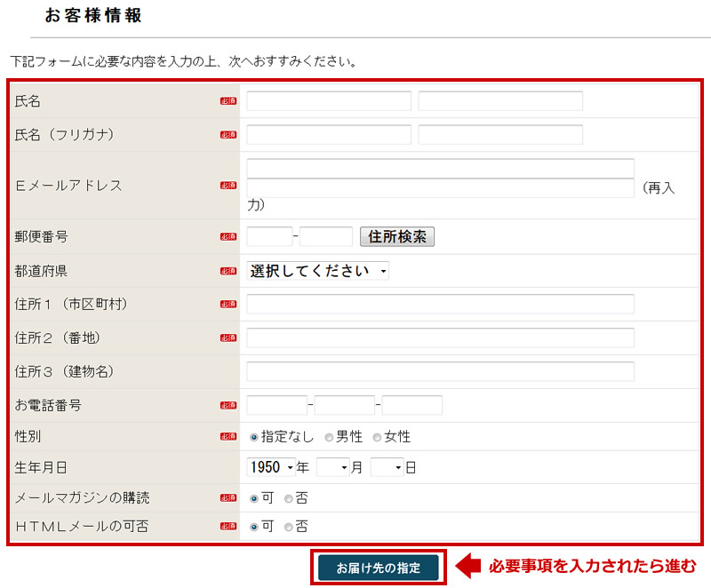The height and width of the screenshot is (588, 711).
Task: Click the upper Eメールアドレス input field
Action: (x=440, y=168)
